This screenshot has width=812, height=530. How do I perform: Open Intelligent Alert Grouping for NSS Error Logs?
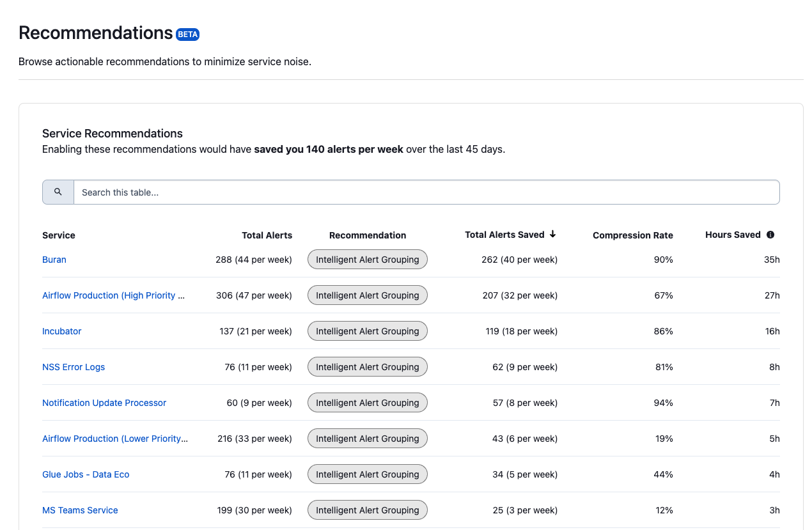click(x=367, y=366)
